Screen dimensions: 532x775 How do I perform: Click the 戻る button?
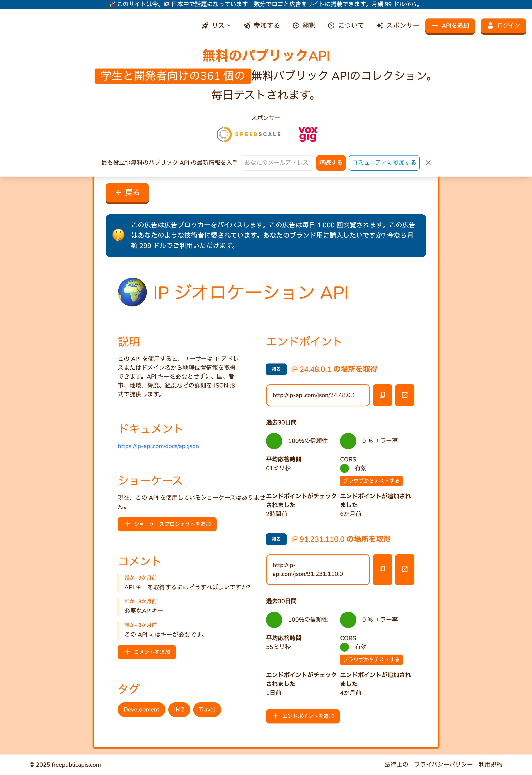(x=127, y=193)
